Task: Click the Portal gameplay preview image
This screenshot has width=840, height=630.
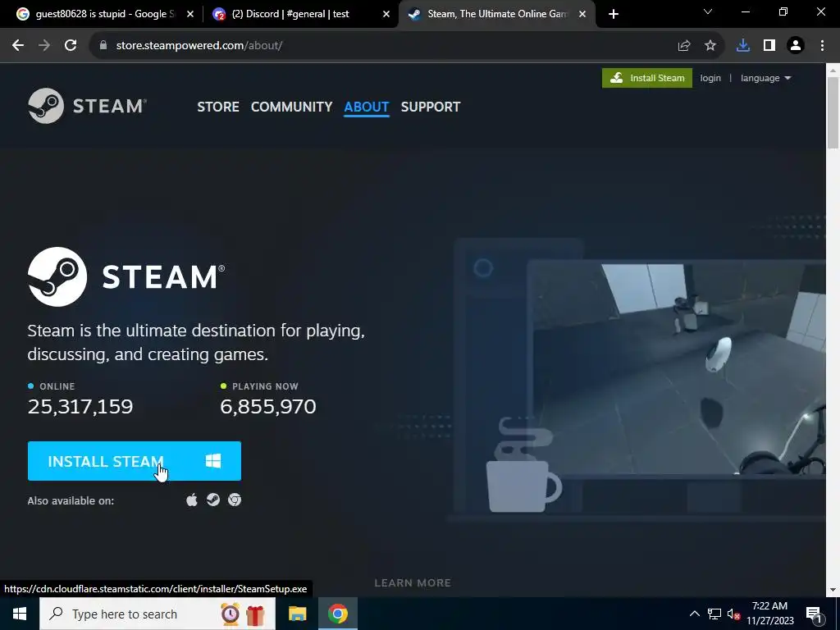Action: coord(676,370)
